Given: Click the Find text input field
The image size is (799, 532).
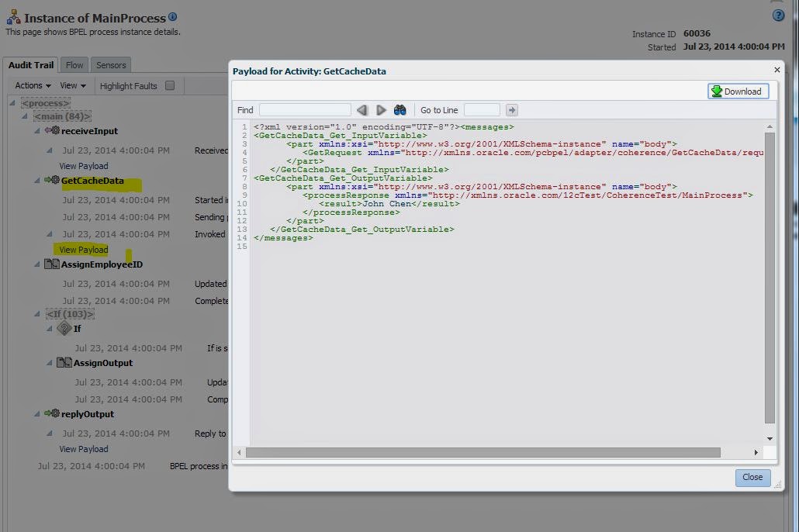Looking at the screenshot, I should 305,110.
